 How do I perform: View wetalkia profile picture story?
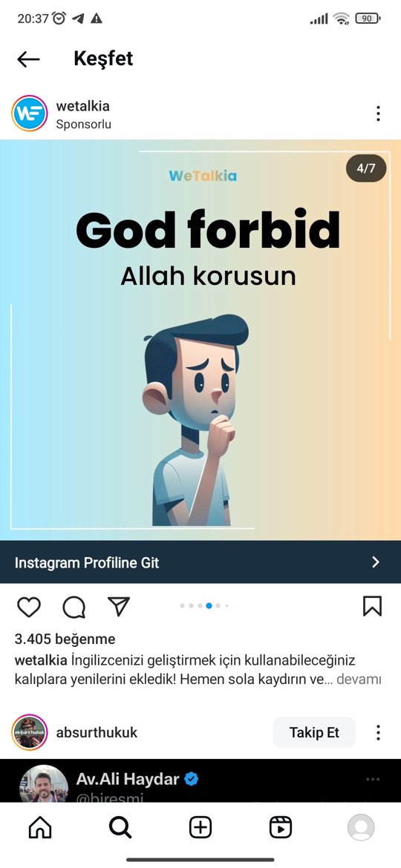[x=30, y=114]
